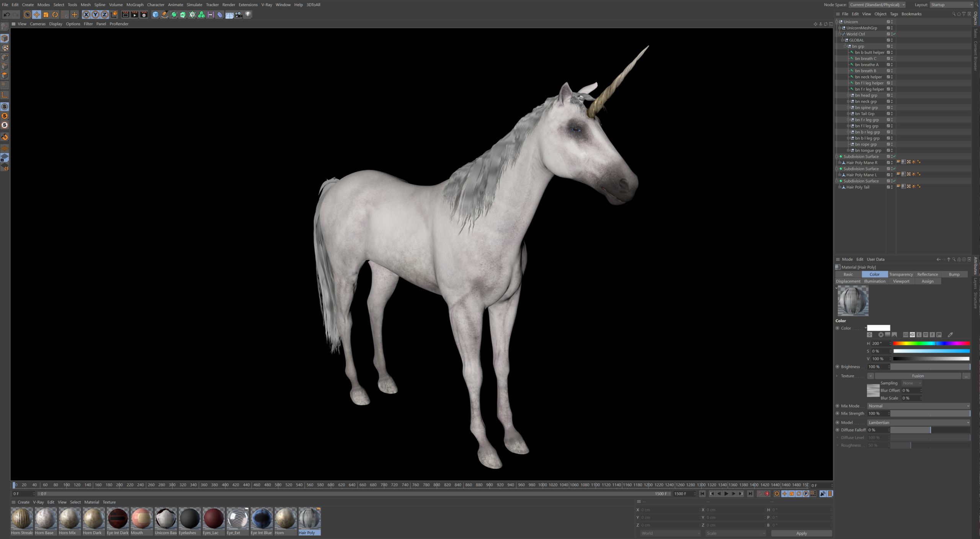The image size is (980, 539).
Task: Add a Camera object icon
Action: [239, 15]
